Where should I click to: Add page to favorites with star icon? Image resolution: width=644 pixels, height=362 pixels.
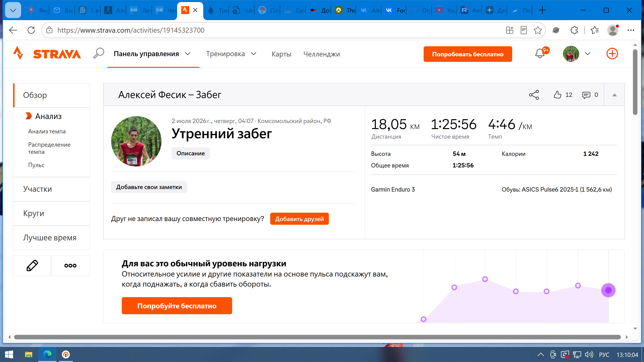click(x=538, y=30)
